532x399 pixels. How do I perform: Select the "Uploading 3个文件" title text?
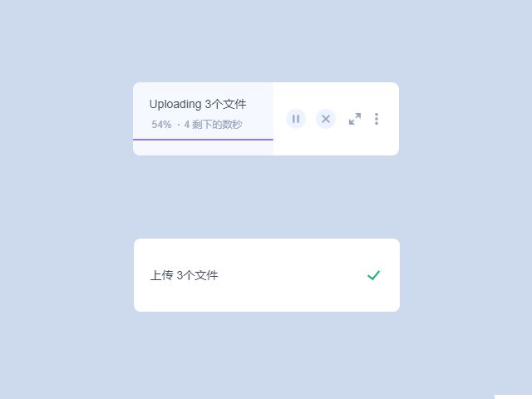[198, 104]
